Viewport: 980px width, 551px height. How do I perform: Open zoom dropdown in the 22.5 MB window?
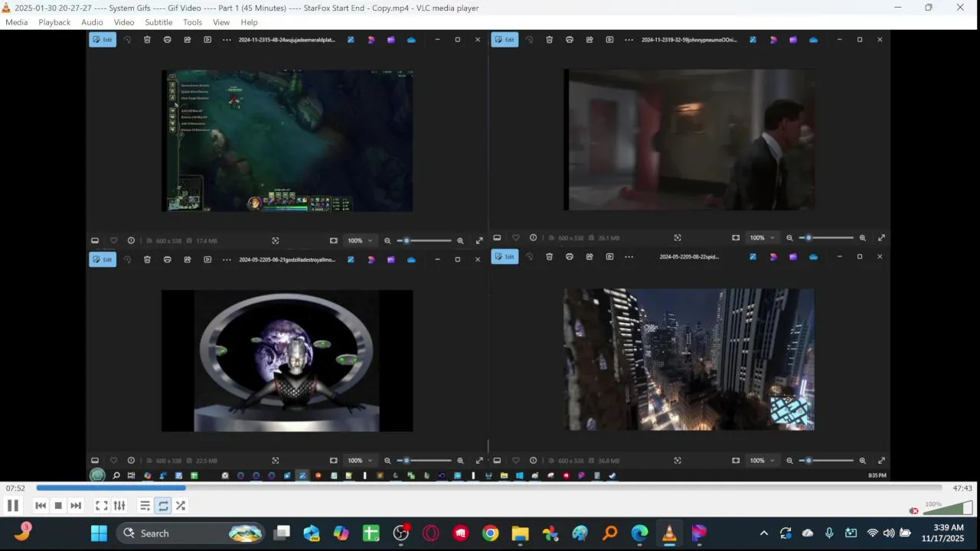(360, 461)
